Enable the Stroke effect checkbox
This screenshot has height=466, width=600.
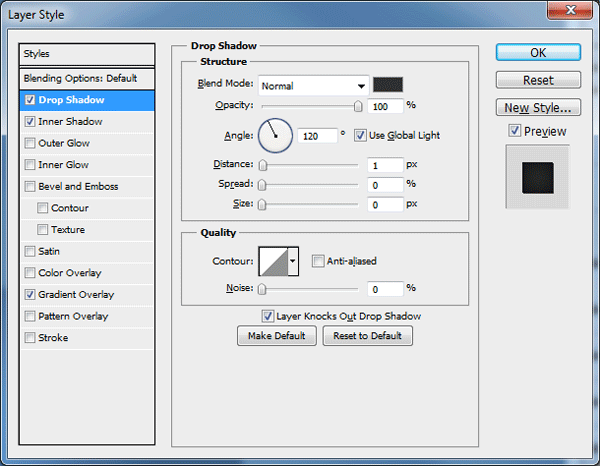[30, 338]
